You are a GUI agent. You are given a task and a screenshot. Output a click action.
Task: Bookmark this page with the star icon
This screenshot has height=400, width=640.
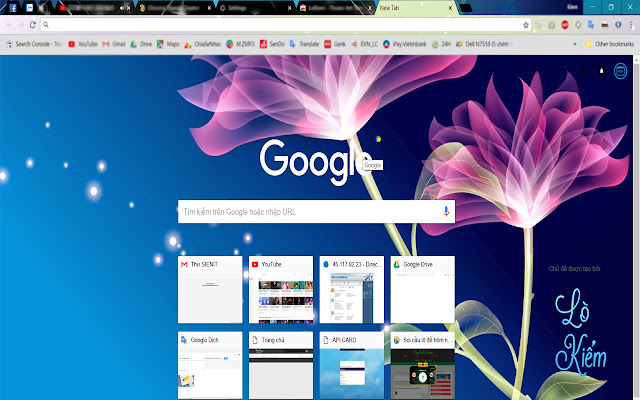[x=526, y=25]
